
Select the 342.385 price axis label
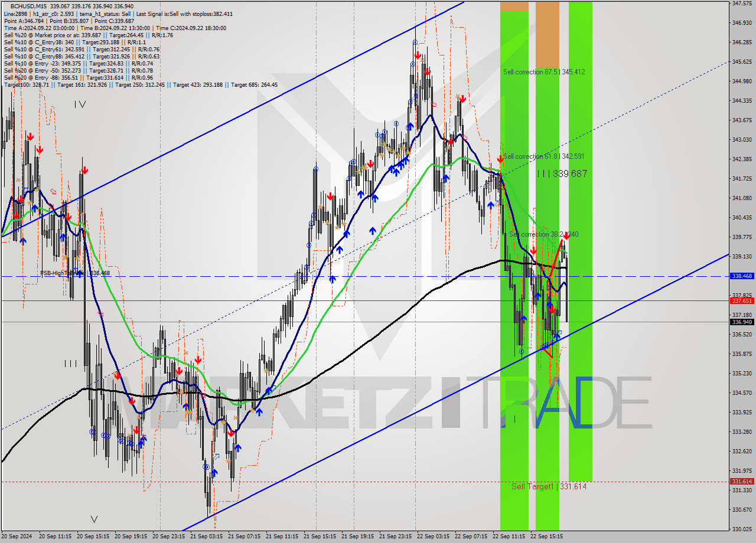(742, 159)
